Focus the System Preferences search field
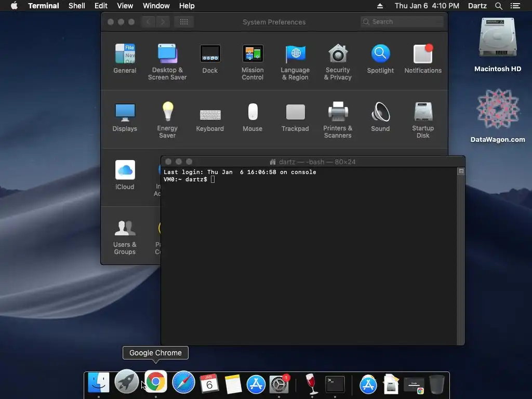Image resolution: width=532 pixels, height=399 pixels. coord(402,22)
